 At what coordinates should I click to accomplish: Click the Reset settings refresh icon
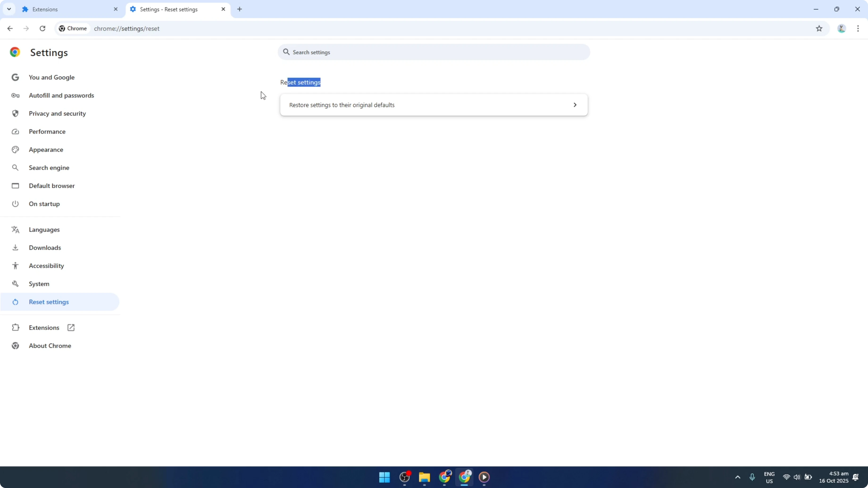tap(15, 302)
